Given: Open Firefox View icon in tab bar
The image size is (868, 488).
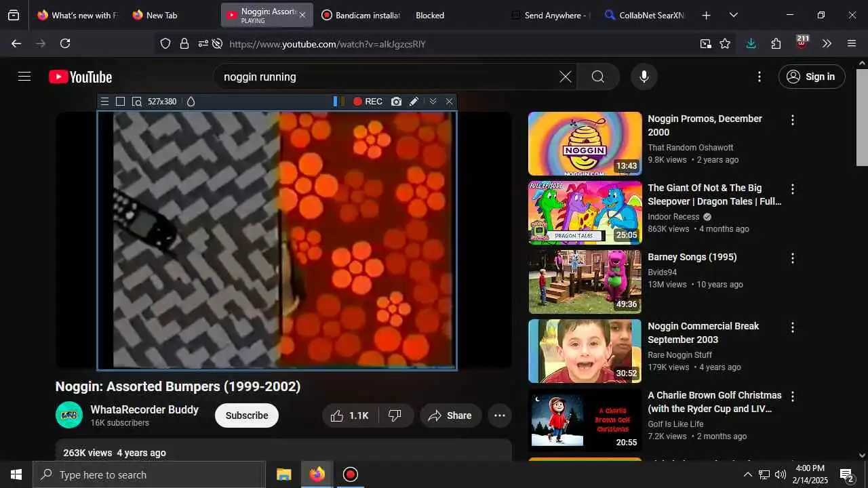Looking at the screenshot, I should click(14, 15).
